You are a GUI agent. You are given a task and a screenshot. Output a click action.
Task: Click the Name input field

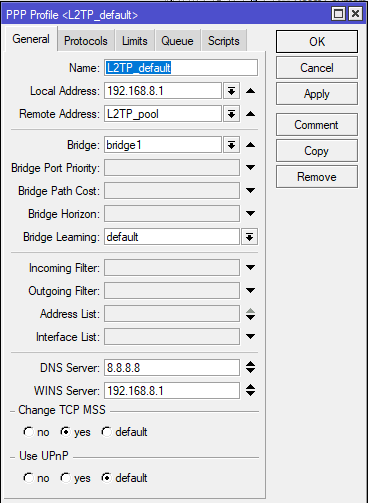click(x=181, y=68)
